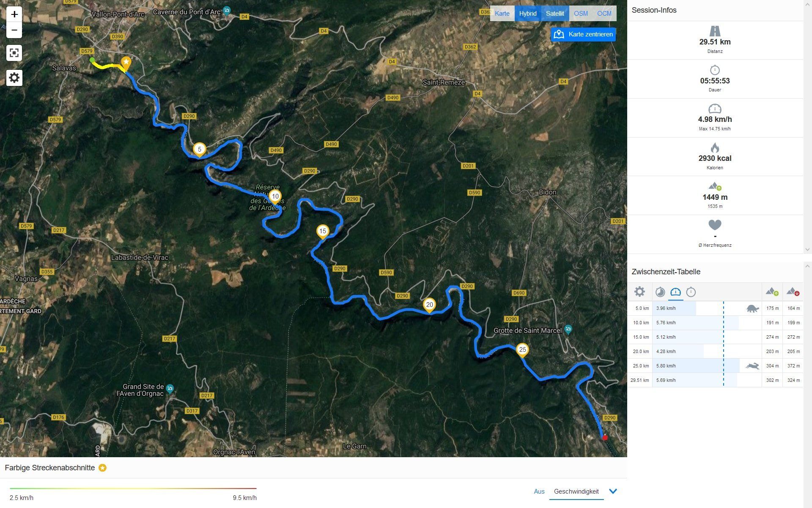Click the elevation descent column icon

[793, 292]
